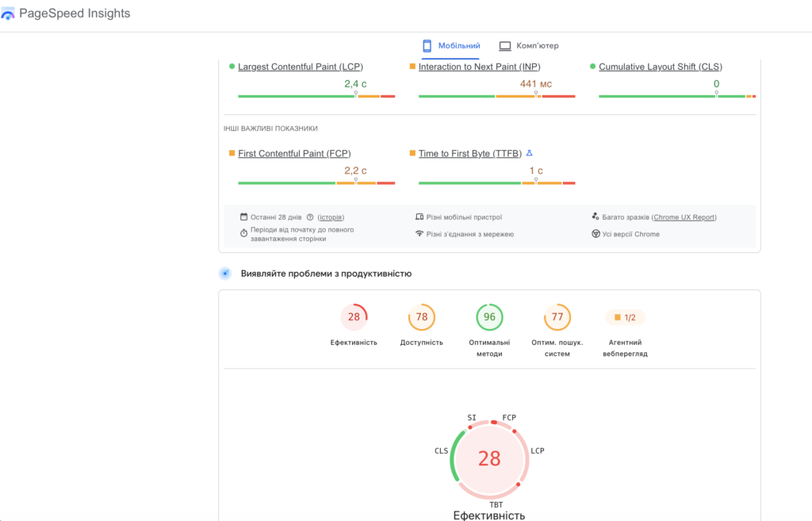Viewport: 812px width, 521px height.
Task: Click the Виявляйте проблеми з продуктивністю heading
Action: click(x=326, y=274)
